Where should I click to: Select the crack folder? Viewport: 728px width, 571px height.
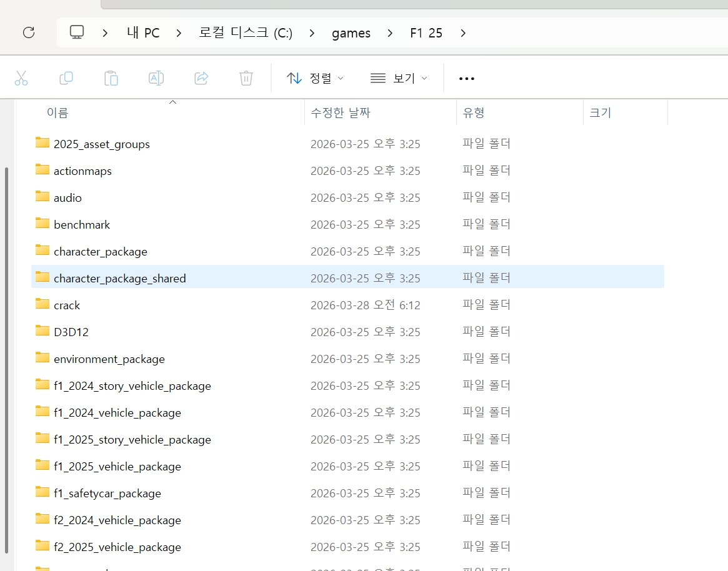pos(67,305)
